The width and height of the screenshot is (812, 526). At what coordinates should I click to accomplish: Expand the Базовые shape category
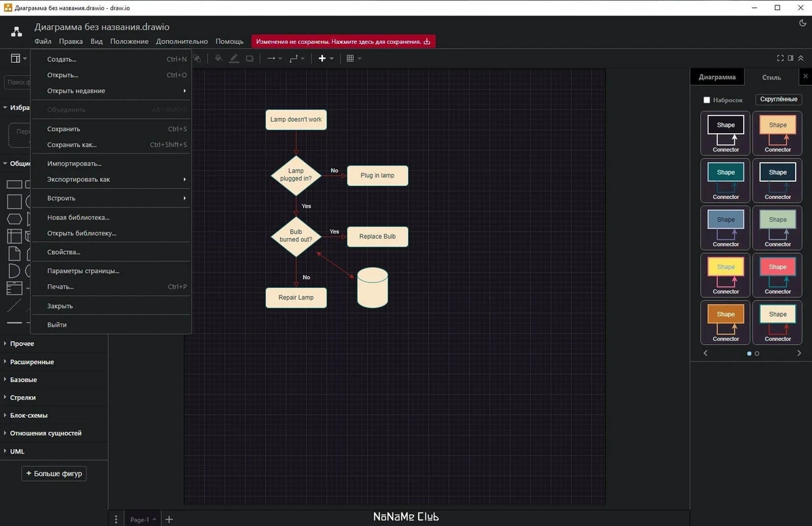click(54, 379)
